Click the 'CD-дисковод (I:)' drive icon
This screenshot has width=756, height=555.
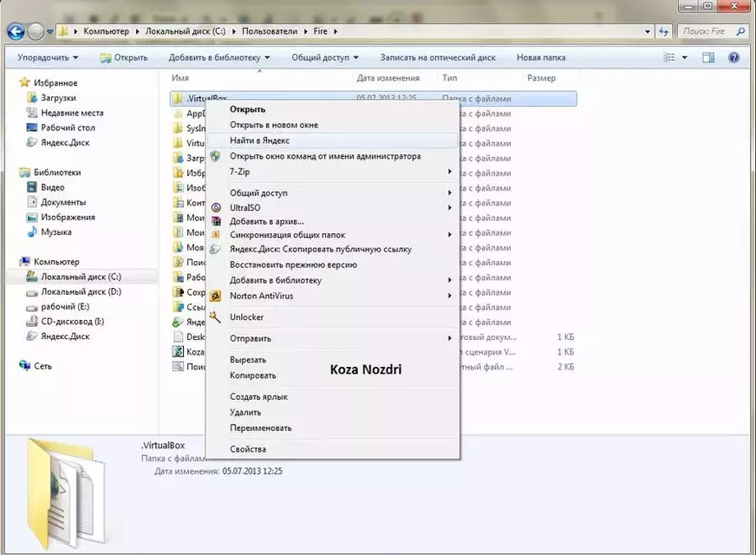click(32, 322)
